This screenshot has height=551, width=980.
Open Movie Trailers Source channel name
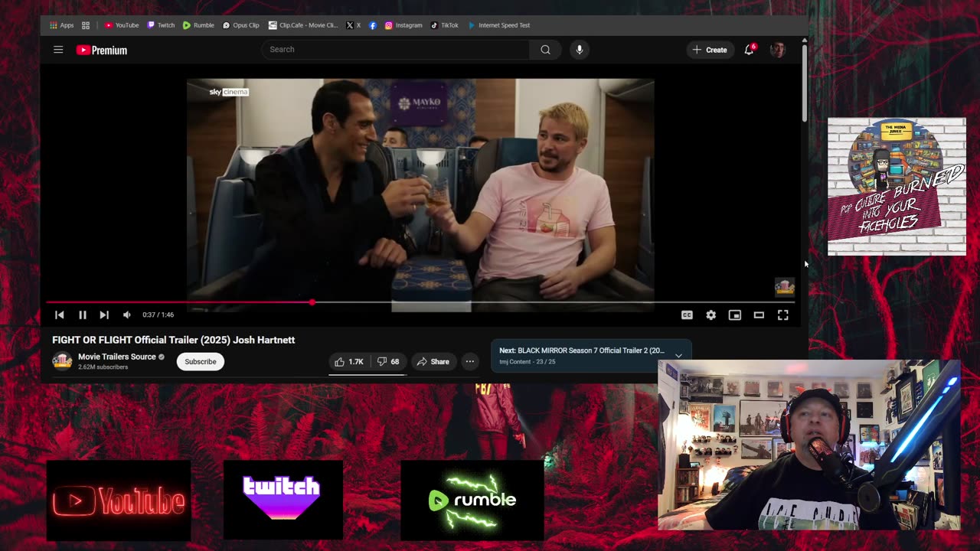pyautogui.click(x=117, y=357)
